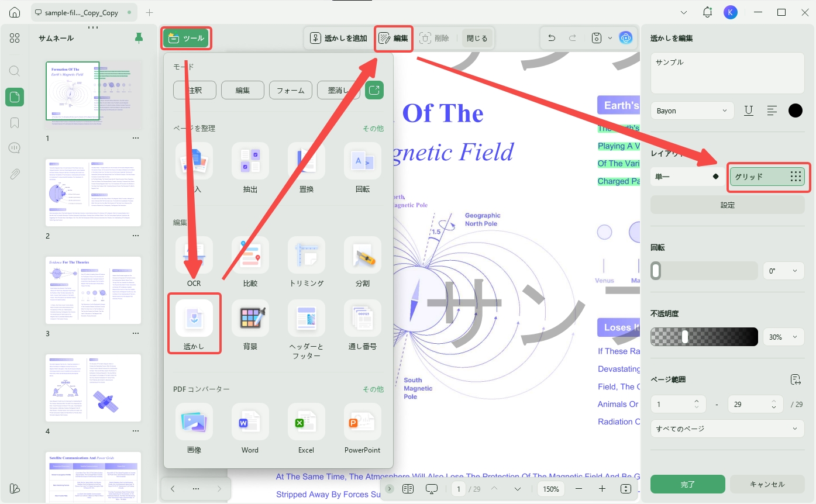This screenshot has width=816, height=504.
Task: Click the notification bell icon
Action: (708, 12)
